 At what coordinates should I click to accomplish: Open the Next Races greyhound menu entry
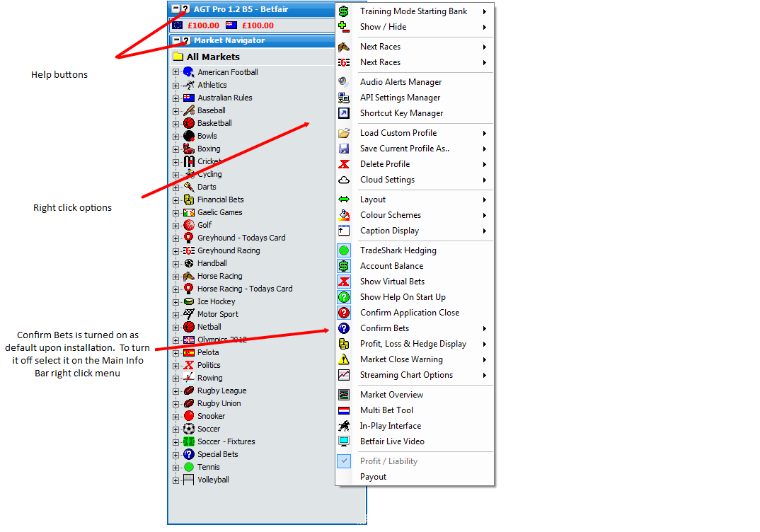pyautogui.click(x=415, y=62)
